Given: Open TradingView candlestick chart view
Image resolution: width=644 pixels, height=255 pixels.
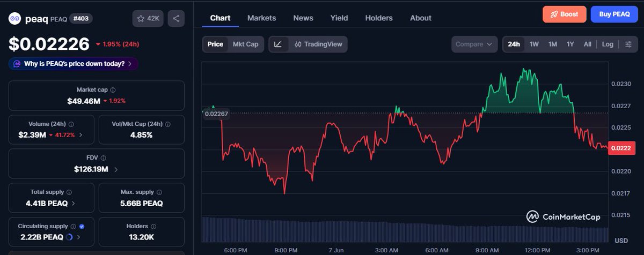Looking at the screenshot, I should [x=318, y=44].
